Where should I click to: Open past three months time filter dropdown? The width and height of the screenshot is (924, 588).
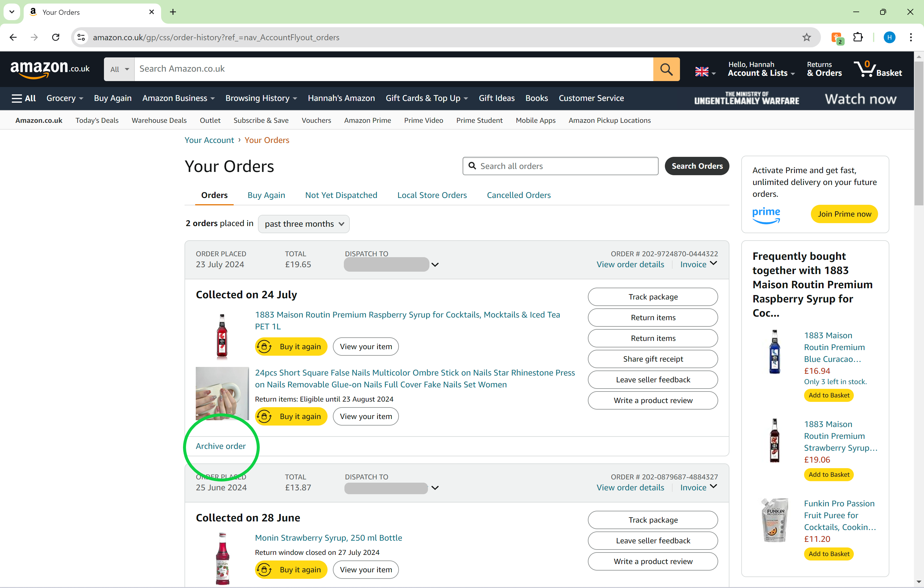click(x=304, y=224)
